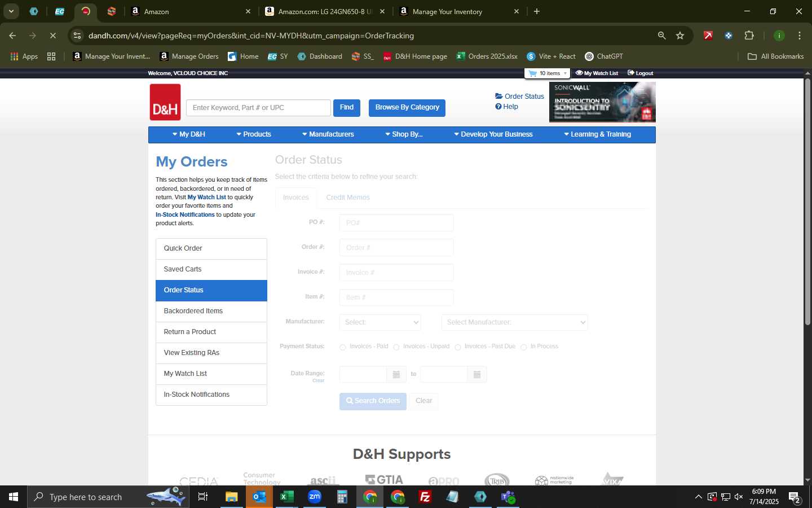Click the browser zoom magnifier icon
The height and width of the screenshot is (508, 812).
pos(661,36)
